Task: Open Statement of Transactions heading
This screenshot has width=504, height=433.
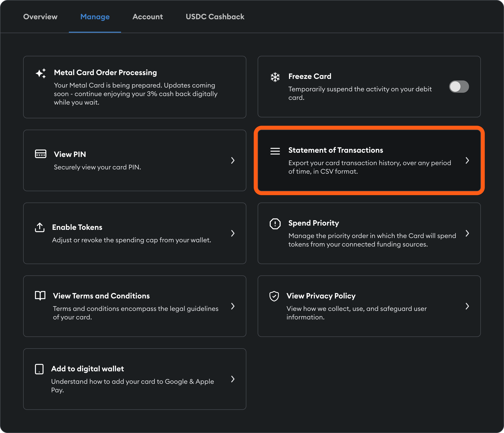Action: point(336,150)
